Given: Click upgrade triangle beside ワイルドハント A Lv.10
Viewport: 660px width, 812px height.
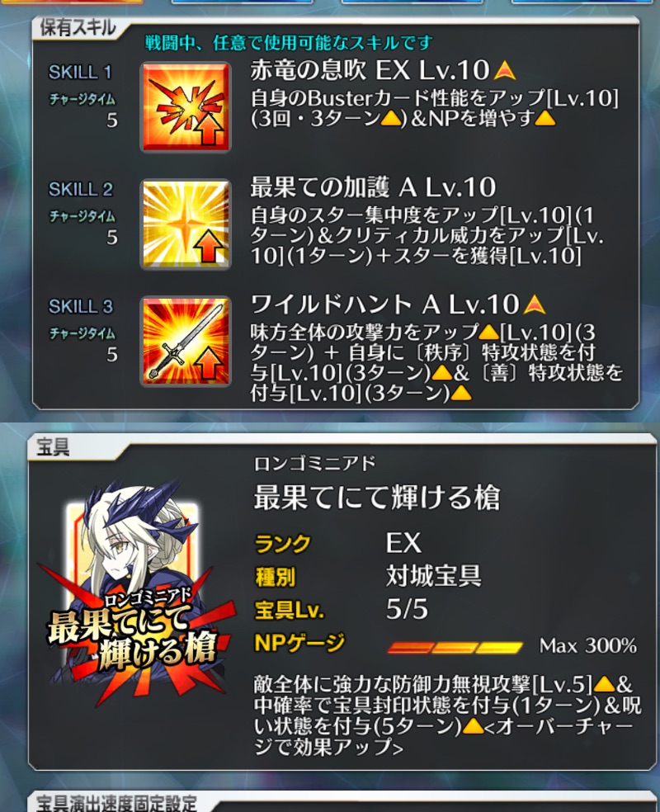Looking at the screenshot, I should (535, 304).
